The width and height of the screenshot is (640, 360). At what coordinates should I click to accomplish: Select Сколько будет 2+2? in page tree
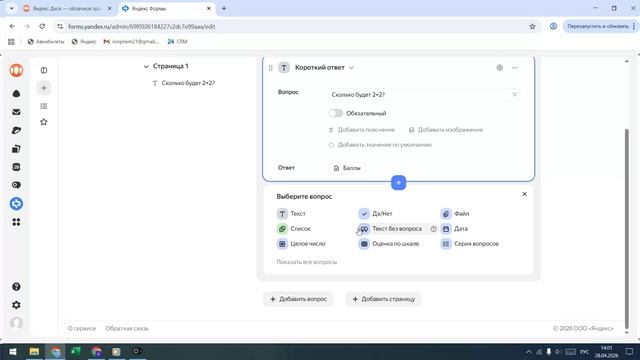coord(188,83)
